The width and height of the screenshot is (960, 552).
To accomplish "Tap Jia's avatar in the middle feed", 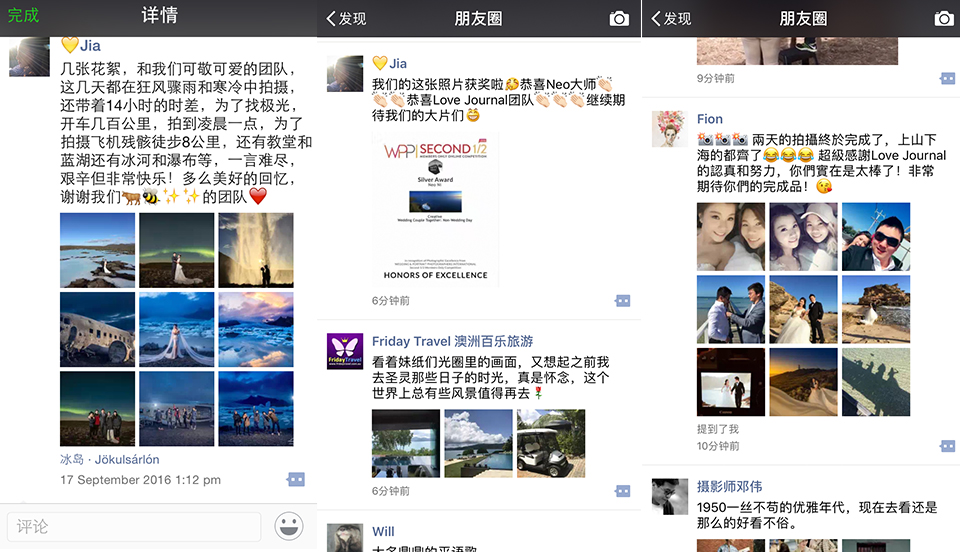I will (345, 73).
